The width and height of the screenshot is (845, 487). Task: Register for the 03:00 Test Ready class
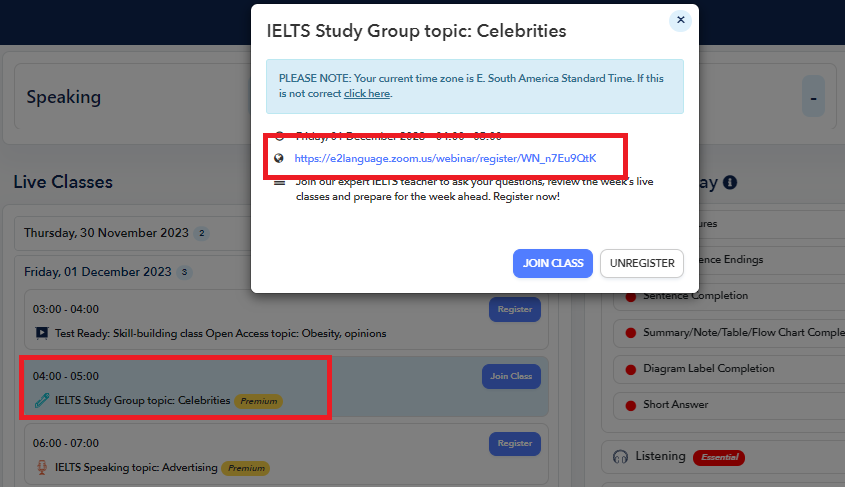coord(514,310)
